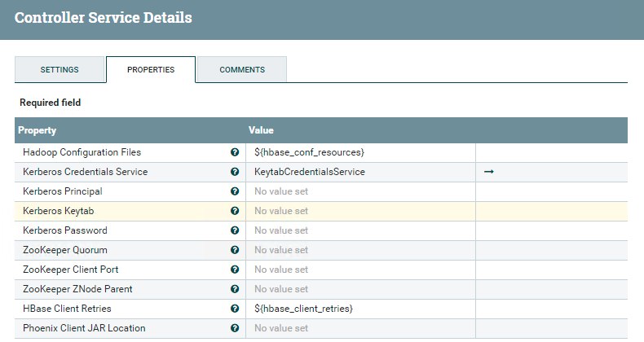Select the HBase Client Retries property name
This screenshot has height=342, width=644.
point(67,309)
